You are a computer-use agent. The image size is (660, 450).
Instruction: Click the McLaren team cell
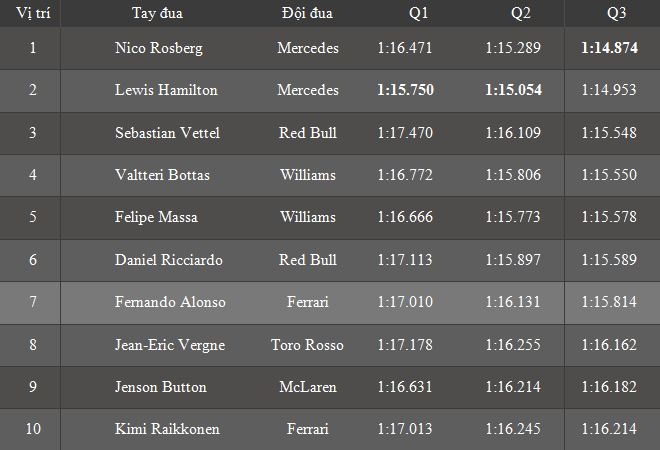click(307, 387)
